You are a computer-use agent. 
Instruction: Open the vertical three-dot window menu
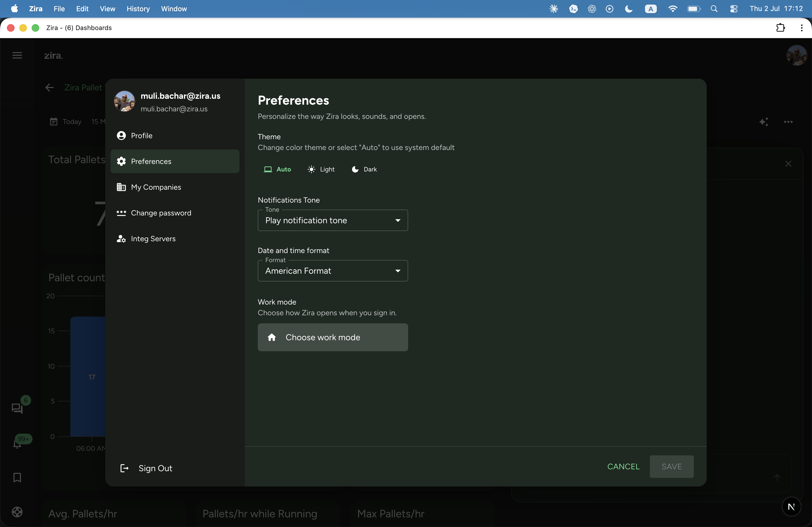tap(802, 28)
